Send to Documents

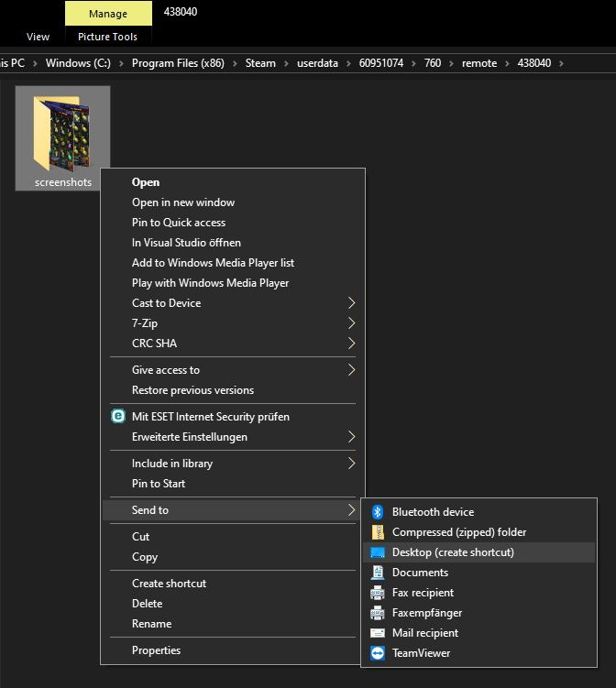tap(479, 573)
